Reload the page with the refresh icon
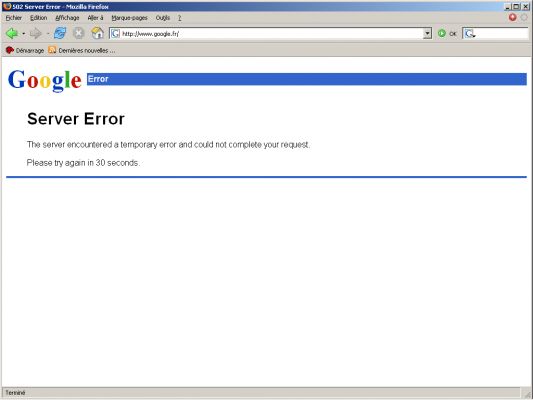Screen dimensions: 533x400 coord(60,33)
